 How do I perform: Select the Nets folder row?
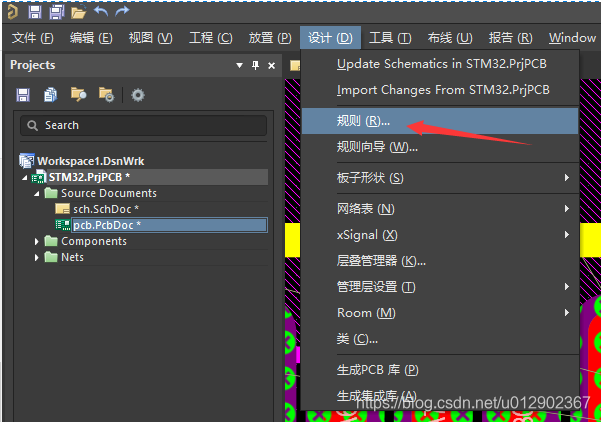(72, 257)
